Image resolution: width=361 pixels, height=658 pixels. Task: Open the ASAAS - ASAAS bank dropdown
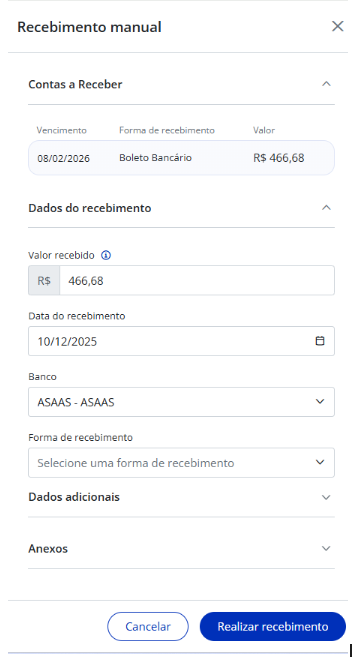click(x=181, y=402)
